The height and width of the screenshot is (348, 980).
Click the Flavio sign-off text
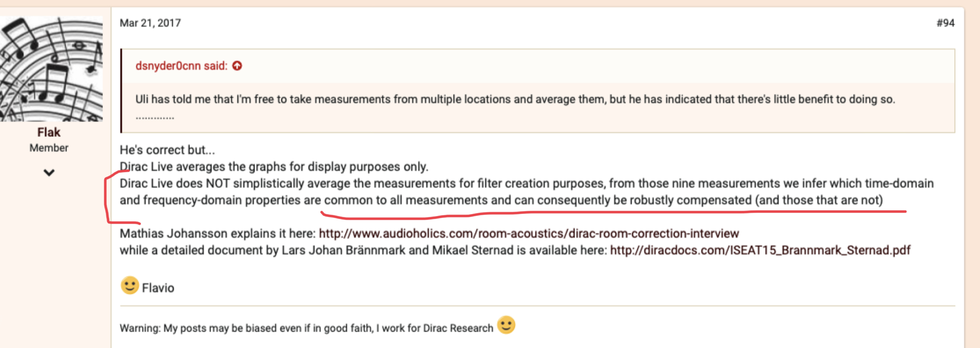[x=158, y=288]
